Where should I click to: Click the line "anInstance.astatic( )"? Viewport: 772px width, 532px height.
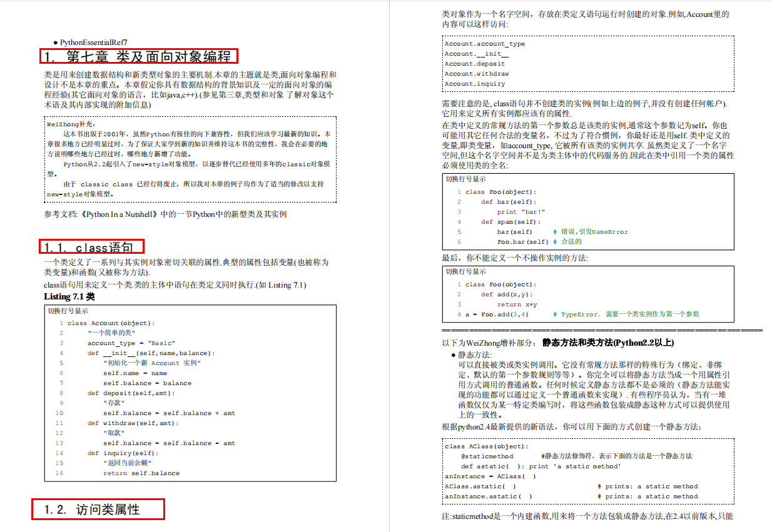489,496
